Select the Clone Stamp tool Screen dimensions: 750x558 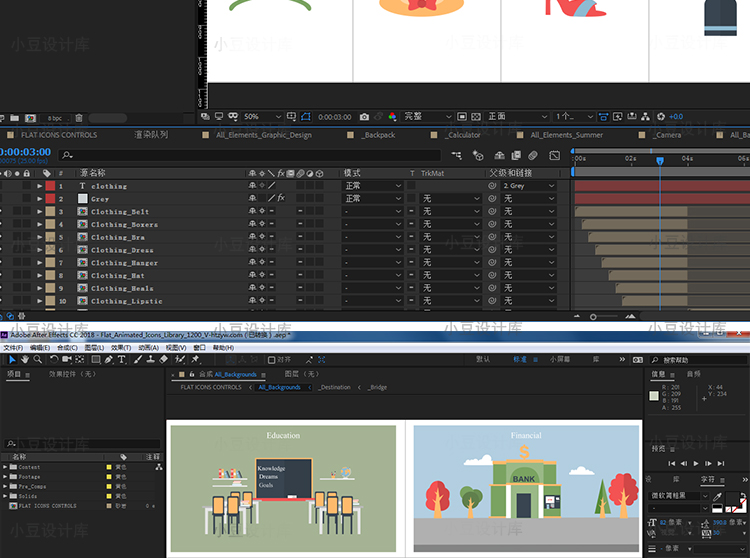tap(150, 360)
